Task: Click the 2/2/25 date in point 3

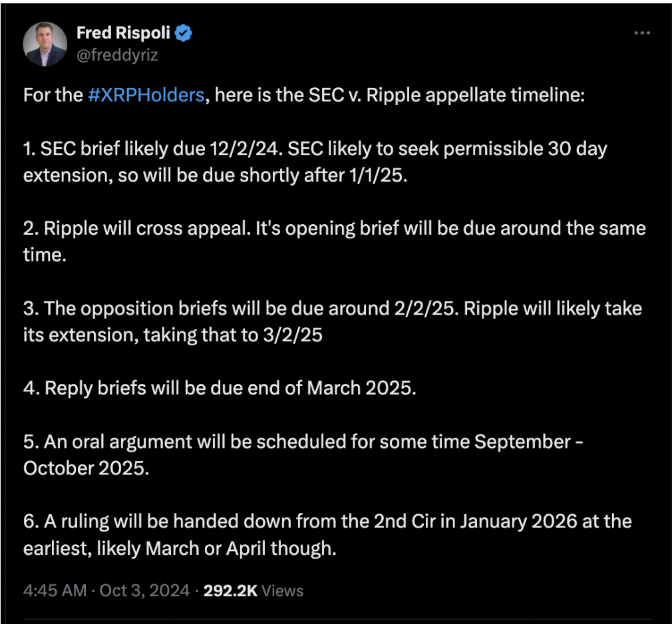Action: click(409, 309)
